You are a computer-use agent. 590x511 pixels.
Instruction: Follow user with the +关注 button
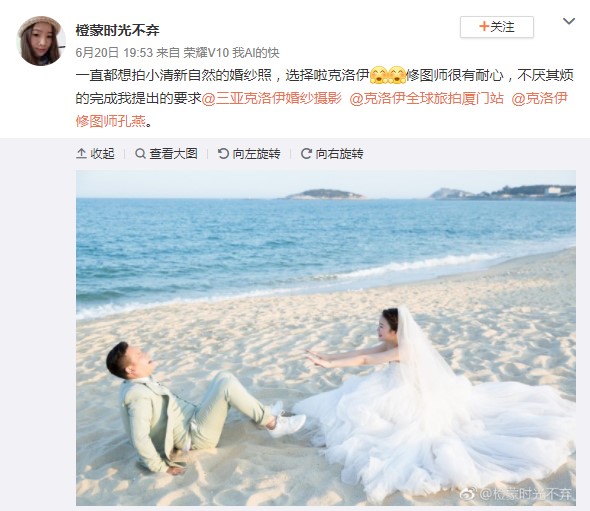click(496, 27)
